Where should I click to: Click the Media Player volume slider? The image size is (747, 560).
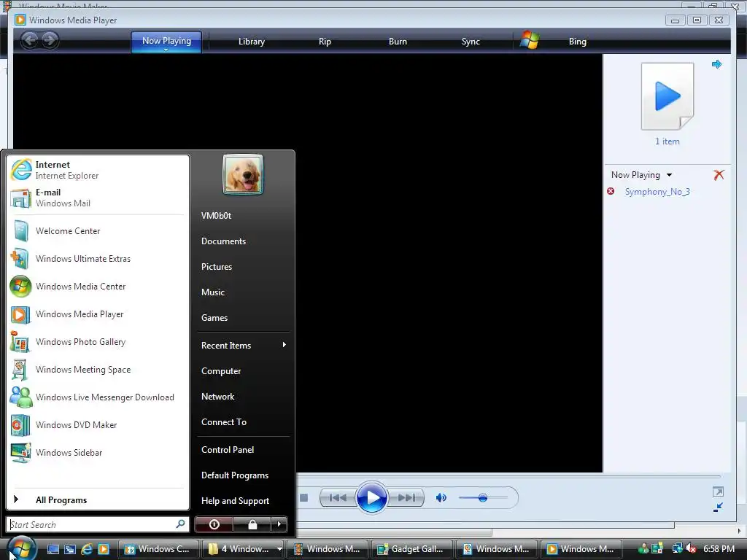(483, 497)
